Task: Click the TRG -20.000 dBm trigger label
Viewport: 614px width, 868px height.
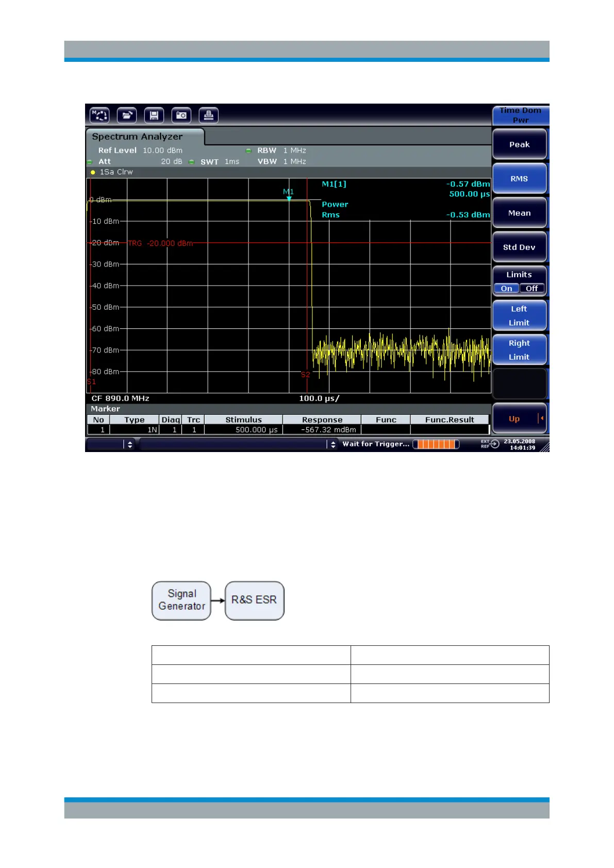Action: click(160, 243)
